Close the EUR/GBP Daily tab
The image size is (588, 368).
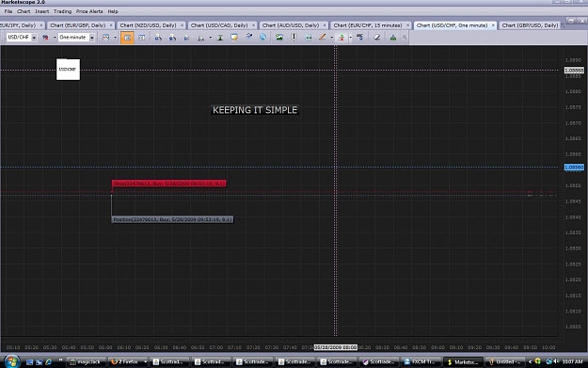111,25
